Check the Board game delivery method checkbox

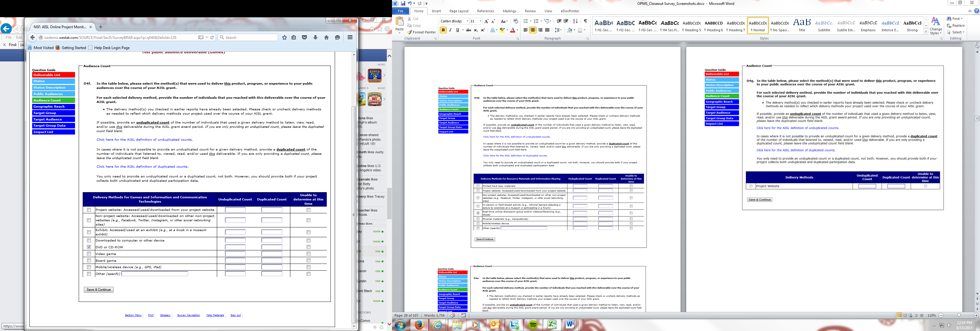pos(89,261)
